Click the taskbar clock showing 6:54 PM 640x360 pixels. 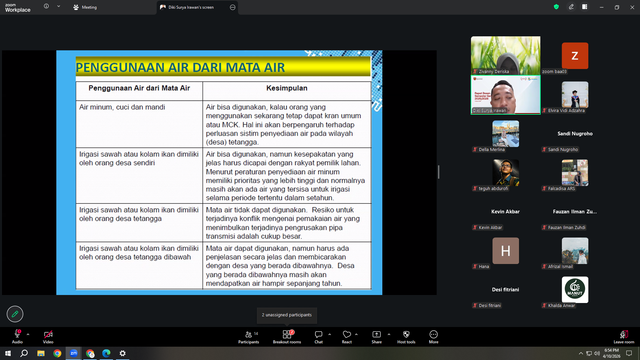click(611, 353)
